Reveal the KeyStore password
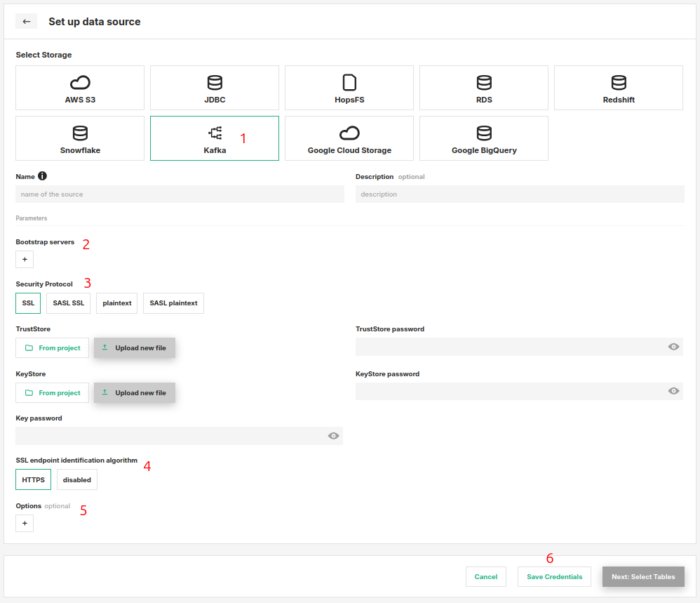Viewport: 700px width, 603px height. pyautogui.click(x=673, y=391)
